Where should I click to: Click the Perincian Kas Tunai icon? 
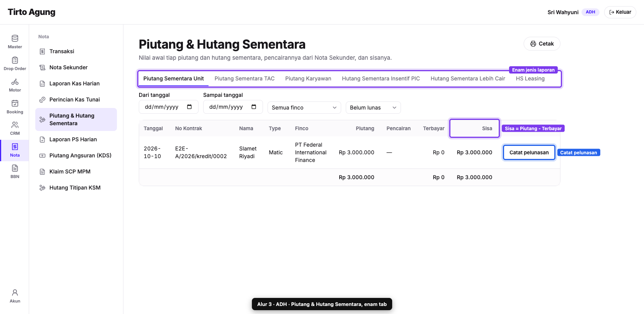pos(43,100)
